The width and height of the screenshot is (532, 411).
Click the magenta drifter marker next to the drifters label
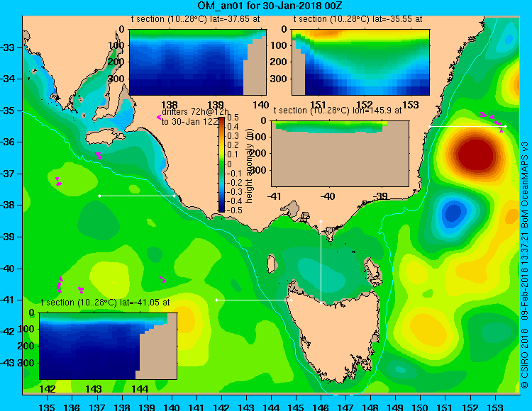159,117
